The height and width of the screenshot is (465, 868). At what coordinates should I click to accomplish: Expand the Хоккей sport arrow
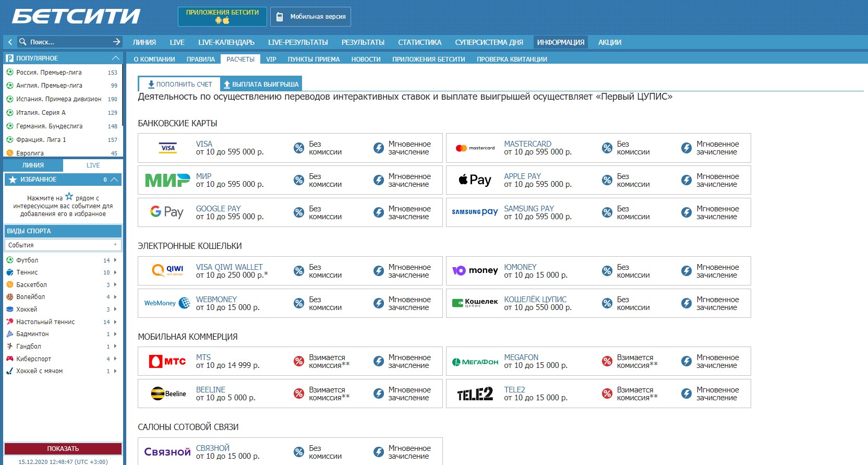(x=115, y=309)
